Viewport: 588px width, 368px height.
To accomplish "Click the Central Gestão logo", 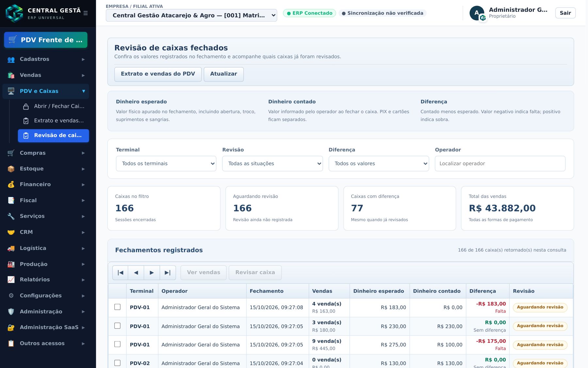I will (14, 13).
